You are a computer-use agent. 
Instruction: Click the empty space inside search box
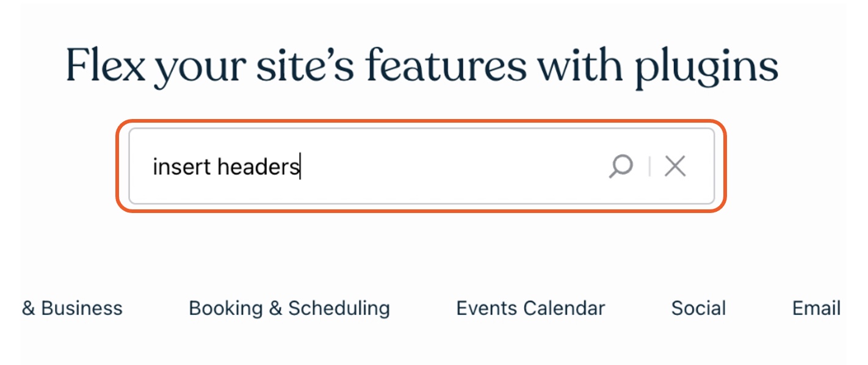452,166
